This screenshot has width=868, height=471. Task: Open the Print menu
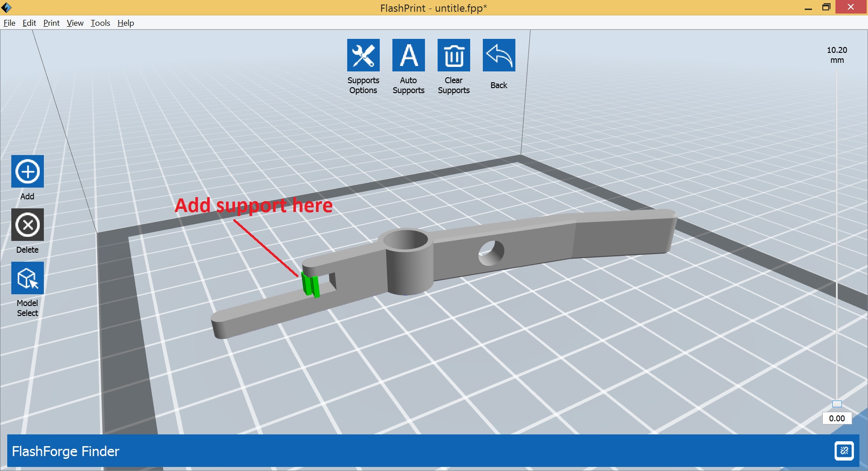52,23
